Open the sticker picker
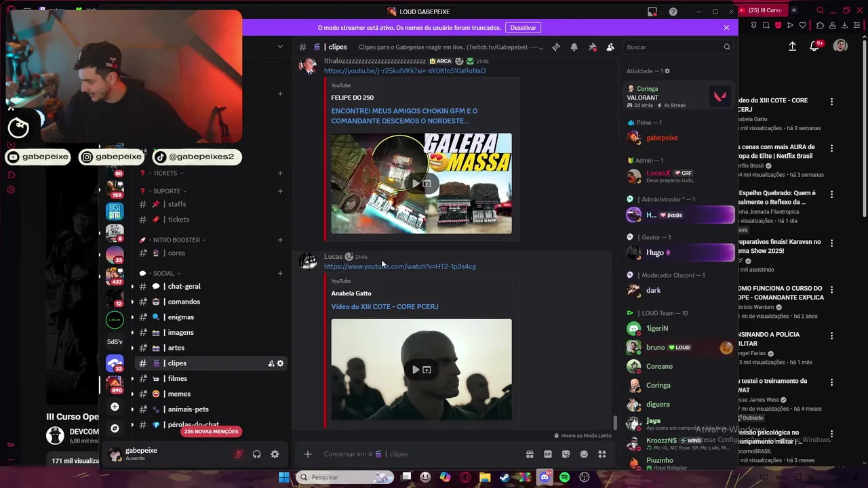The height and width of the screenshot is (488, 868). [x=566, y=454]
